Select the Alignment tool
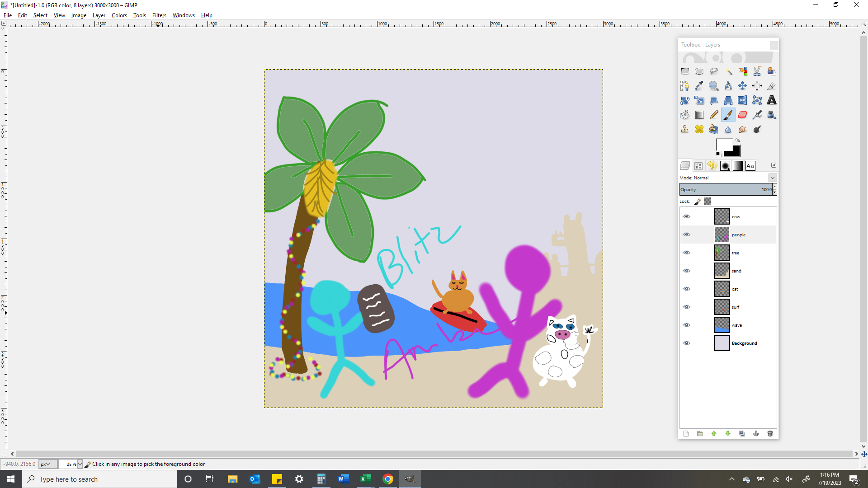This screenshot has height=488, width=868. tap(757, 86)
